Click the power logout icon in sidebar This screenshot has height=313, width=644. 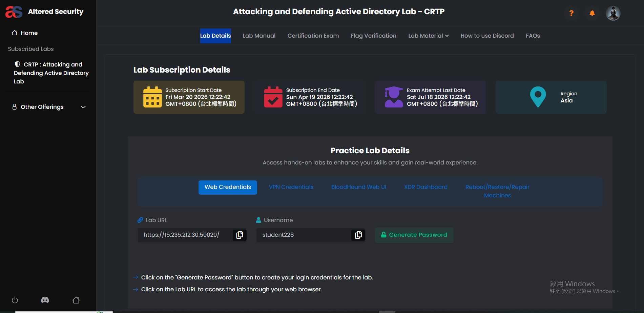(x=15, y=300)
